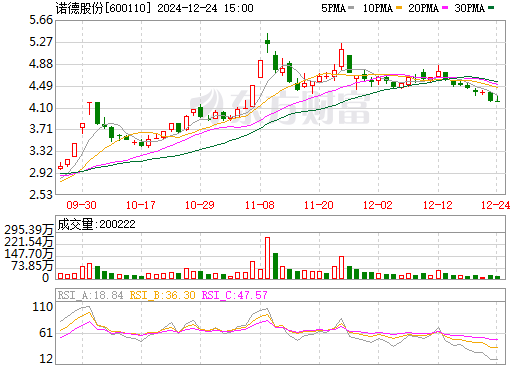Click the last candlestick at 12-24
Screen dimensions: 520x365
pyautogui.click(x=498, y=99)
